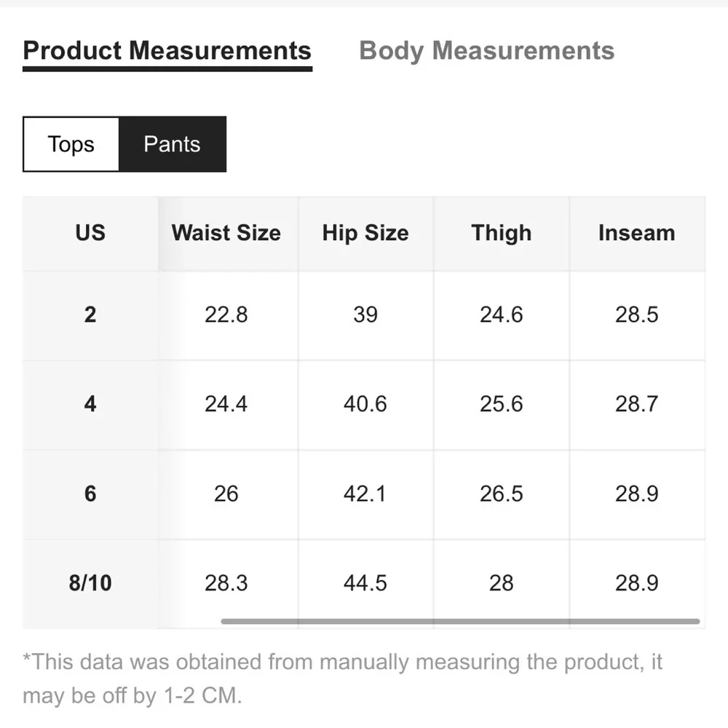The image size is (728, 728).
Task: Select the US size 8/10 row label
Action: tap(90, 583)
